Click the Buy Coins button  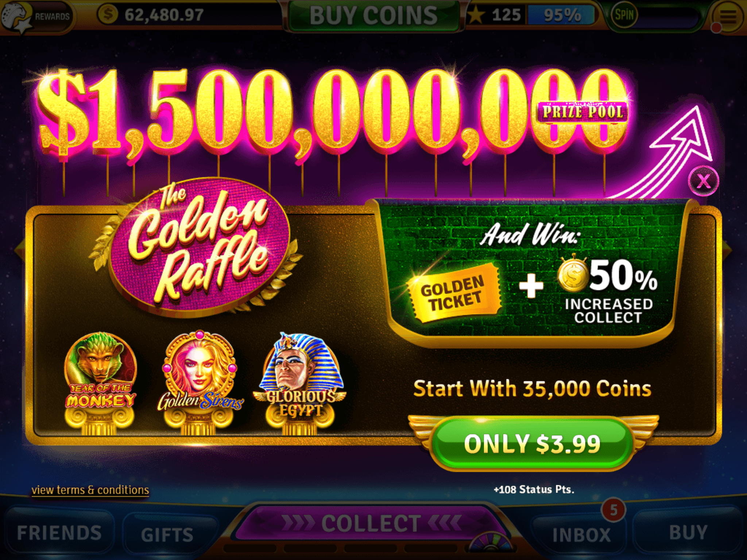373,15
